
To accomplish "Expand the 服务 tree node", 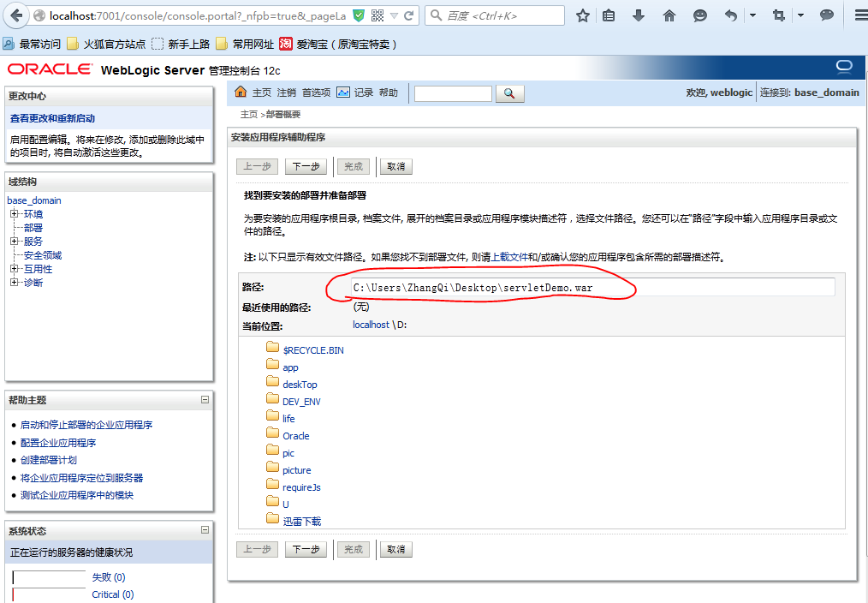I will point(14,241).
